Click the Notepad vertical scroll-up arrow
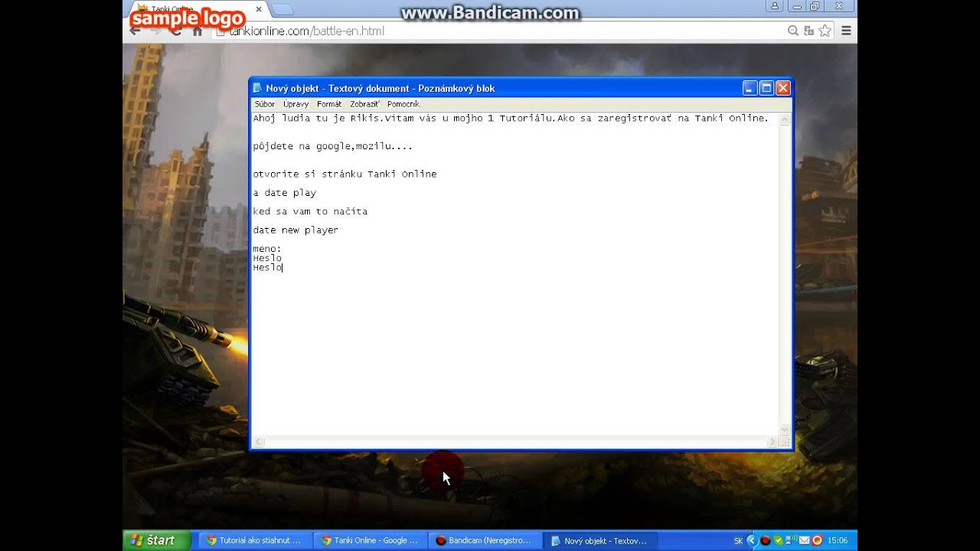Viewport: 980px width, 551px height. pos(785,119)
